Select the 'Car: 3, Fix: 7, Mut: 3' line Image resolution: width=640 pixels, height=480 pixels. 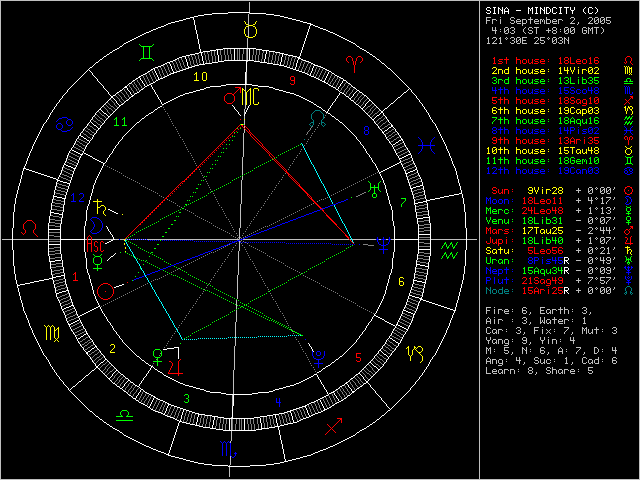[x=551, y=331]
